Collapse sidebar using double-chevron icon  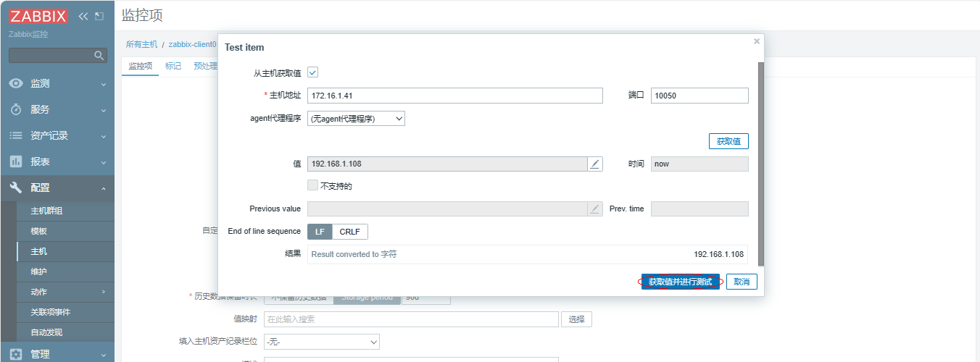(x=83, y=16)
